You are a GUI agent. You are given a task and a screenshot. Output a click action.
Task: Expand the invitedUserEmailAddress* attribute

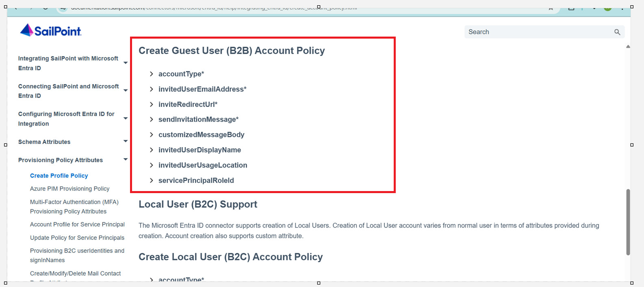[x=198, y=89]
